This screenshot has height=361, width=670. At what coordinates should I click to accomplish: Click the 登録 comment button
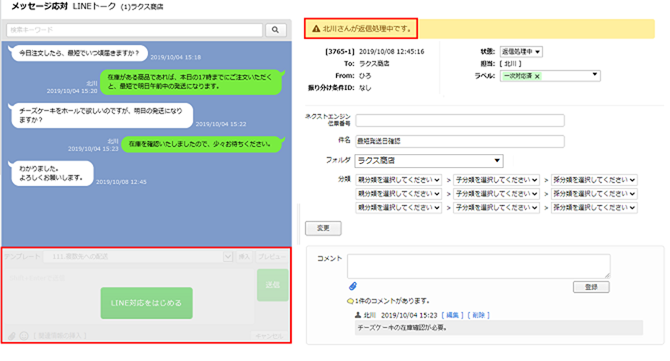(x=591, y=287)
